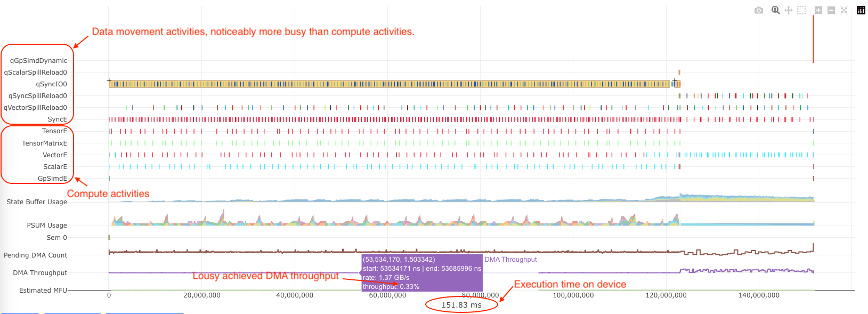Click the Autoscale icon in the modebar
868x314 pixels.
[x=844, y=10]
